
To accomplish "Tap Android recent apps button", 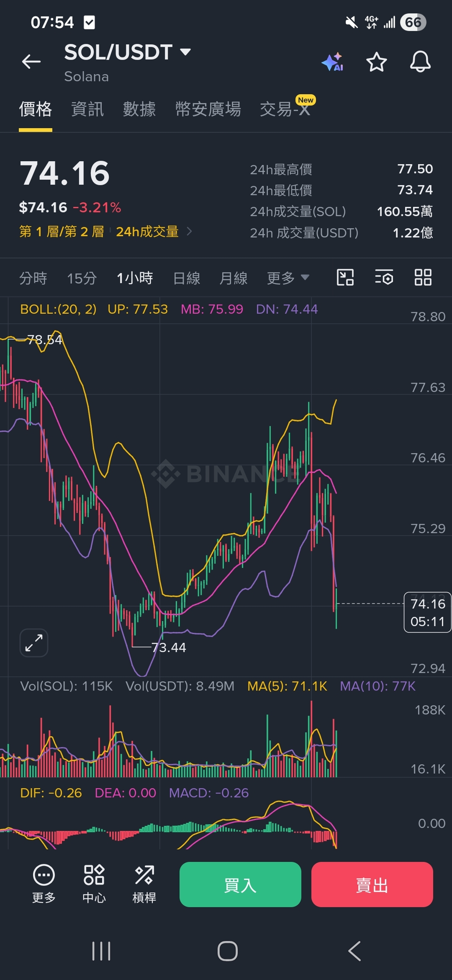I will (x=101, y=951).
